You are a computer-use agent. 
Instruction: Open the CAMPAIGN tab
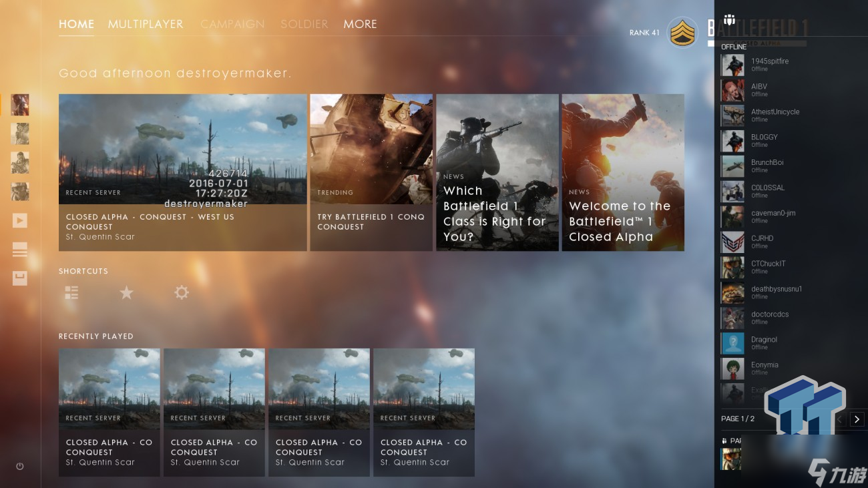coord(232,24)
